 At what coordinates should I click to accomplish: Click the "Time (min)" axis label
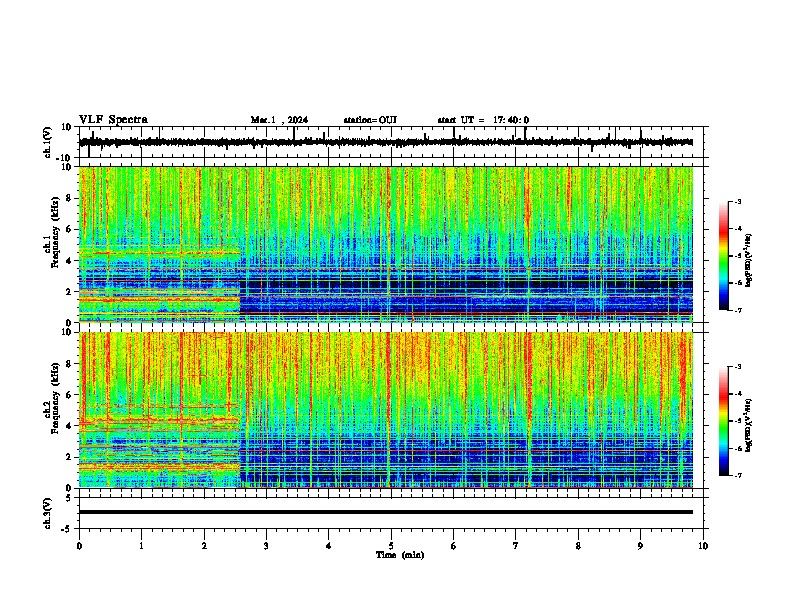(x=400, y=555)
